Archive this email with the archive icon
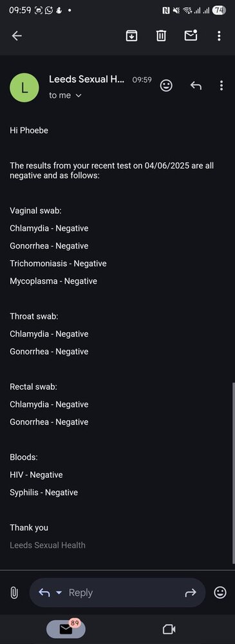Image resolution: width=235 pixels, height=644 pixels. pyautogui.click(x=131, y=35)
